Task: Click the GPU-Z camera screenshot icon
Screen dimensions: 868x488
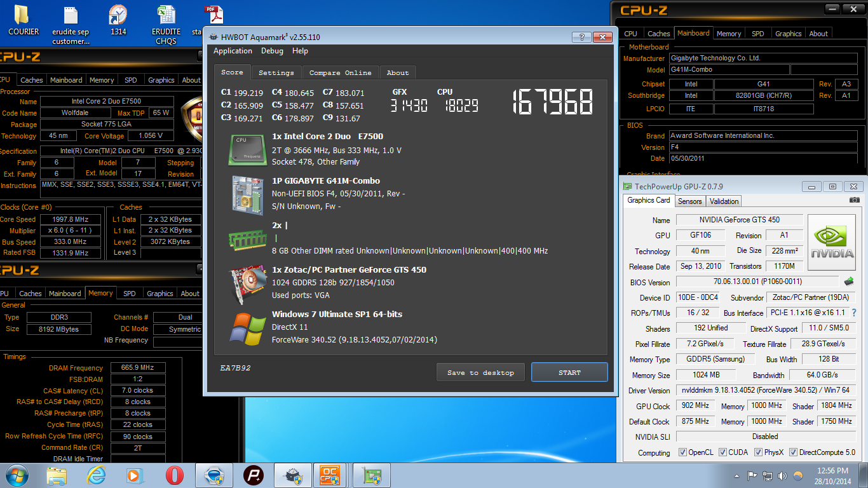Action: (x=855, y=200)
